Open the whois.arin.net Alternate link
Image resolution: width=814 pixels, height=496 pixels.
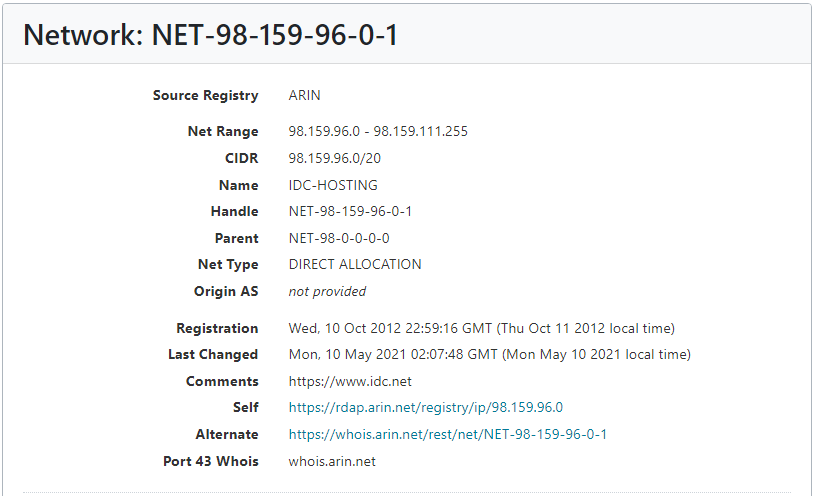447,434
